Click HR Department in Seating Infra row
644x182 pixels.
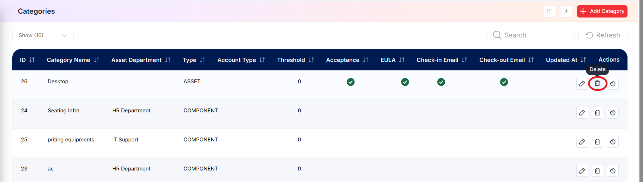pos(131,111)
